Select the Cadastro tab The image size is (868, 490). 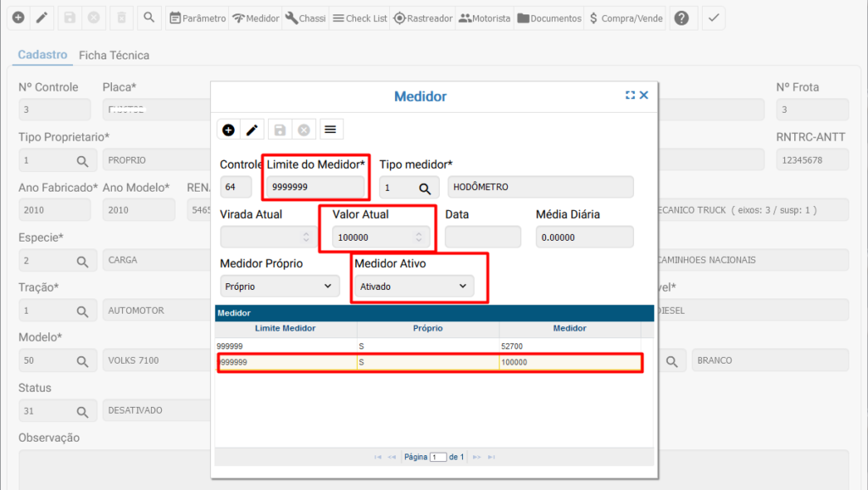pyautogui.click(x=42, y=55)
